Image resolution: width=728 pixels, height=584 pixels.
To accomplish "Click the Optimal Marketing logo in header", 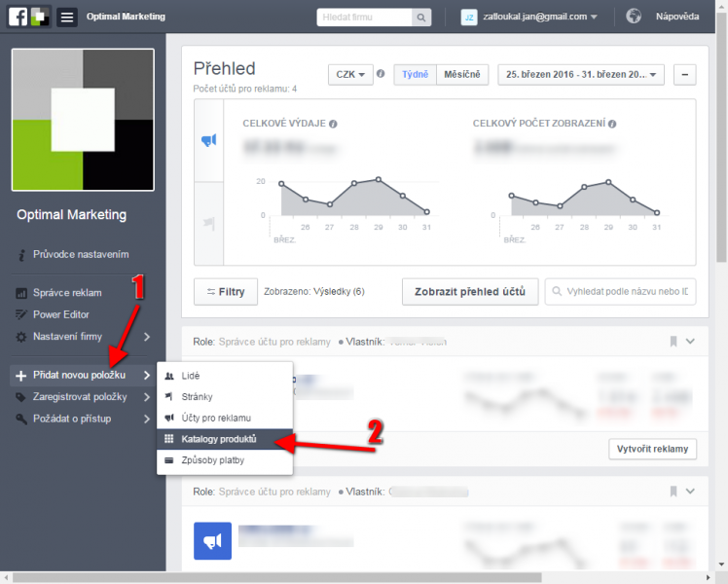I will click(40, 17).
